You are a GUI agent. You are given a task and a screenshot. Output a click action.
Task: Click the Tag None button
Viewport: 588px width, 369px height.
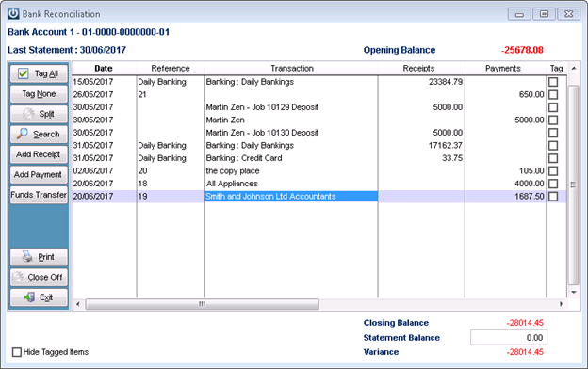pos(39,93)
